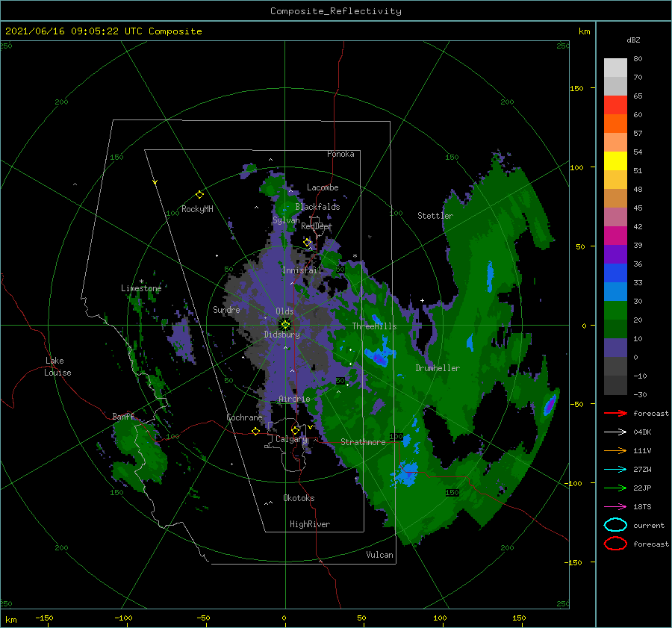Viewport: 672px width, 628px height.
Task: Click the 'Drumheller' city label
Action: tap(438, 368)
